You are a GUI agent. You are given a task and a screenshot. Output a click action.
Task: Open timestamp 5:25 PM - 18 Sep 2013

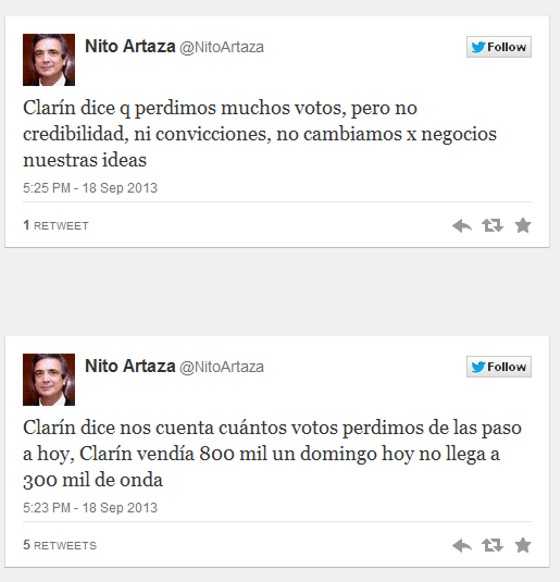[90, 188]
